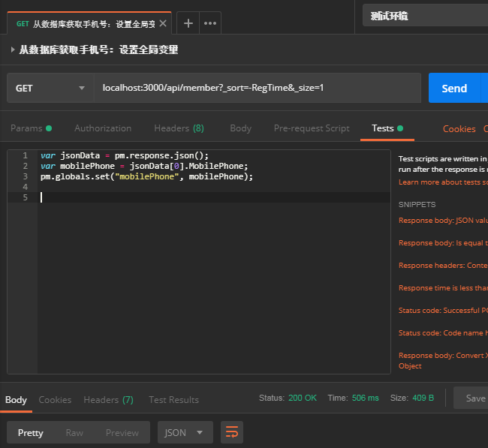This screenshot has height=448, width=488.
Task: Open tab options three-dot menu
Action: 210,23
